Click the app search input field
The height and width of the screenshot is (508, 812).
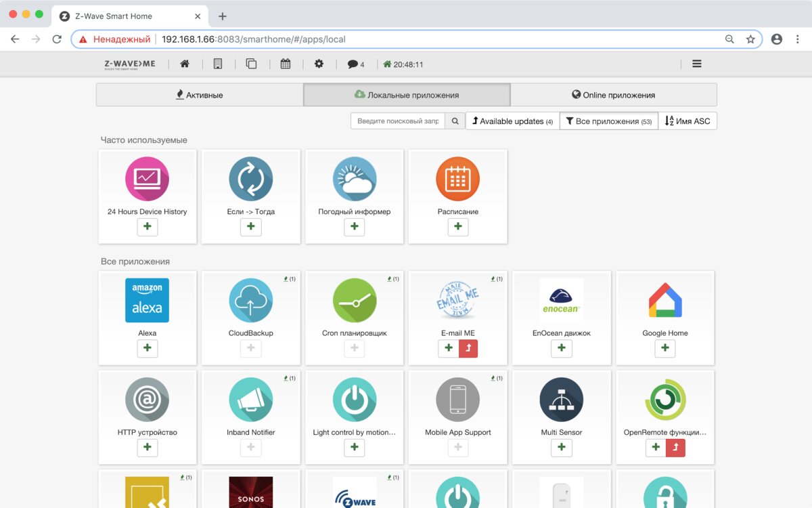pos(398,121)
